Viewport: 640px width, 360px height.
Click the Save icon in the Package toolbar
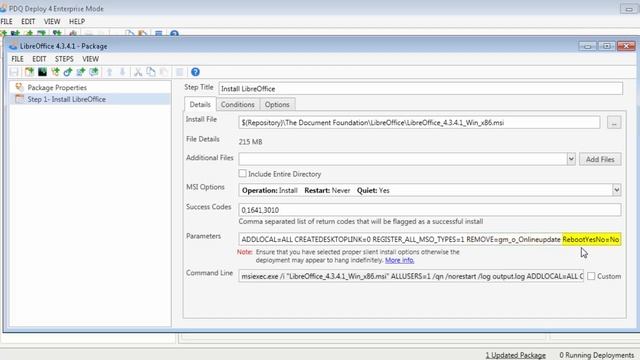(x=14, y=72)
